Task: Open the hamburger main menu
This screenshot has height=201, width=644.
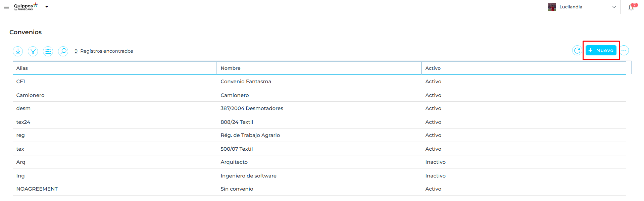Action: pos(6,7)
